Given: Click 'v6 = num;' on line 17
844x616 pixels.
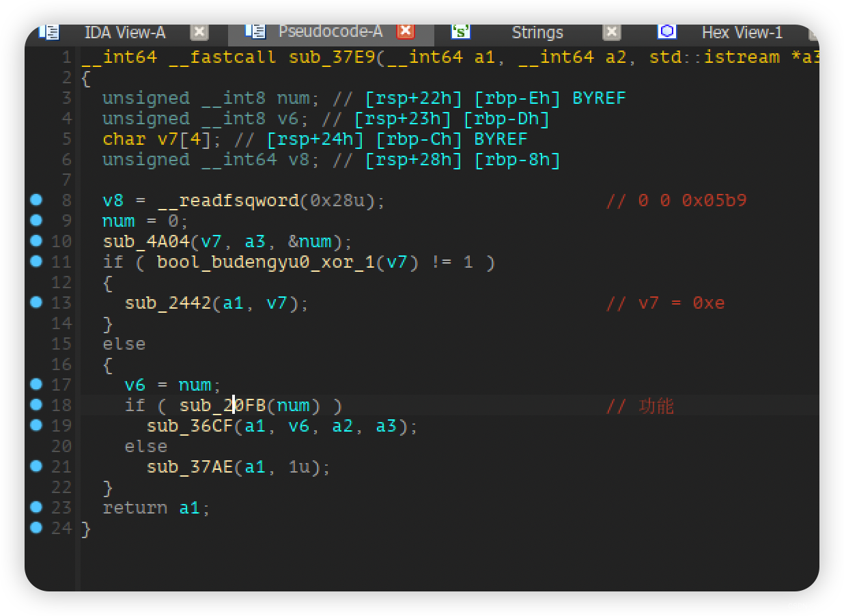Looking at the screenshot, I should point(173,384).
